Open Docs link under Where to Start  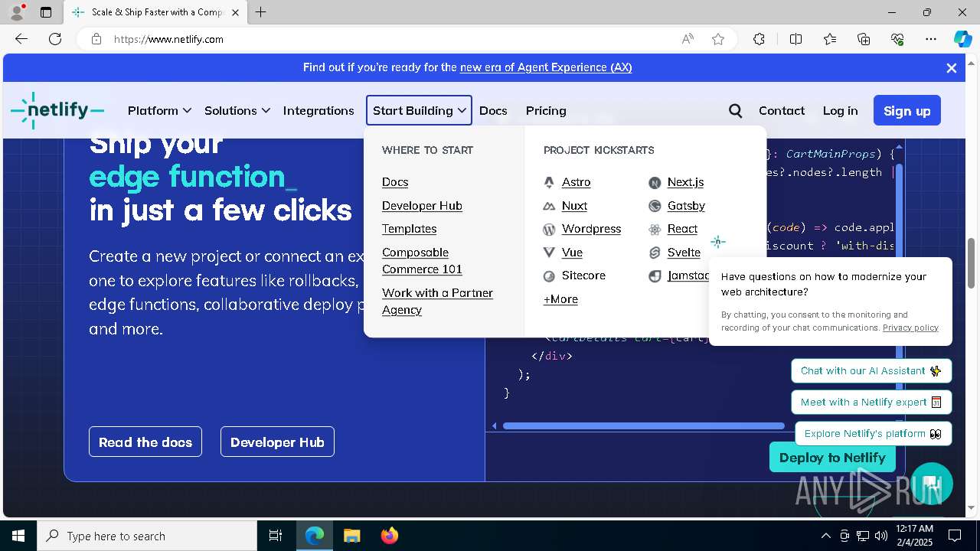395,182
